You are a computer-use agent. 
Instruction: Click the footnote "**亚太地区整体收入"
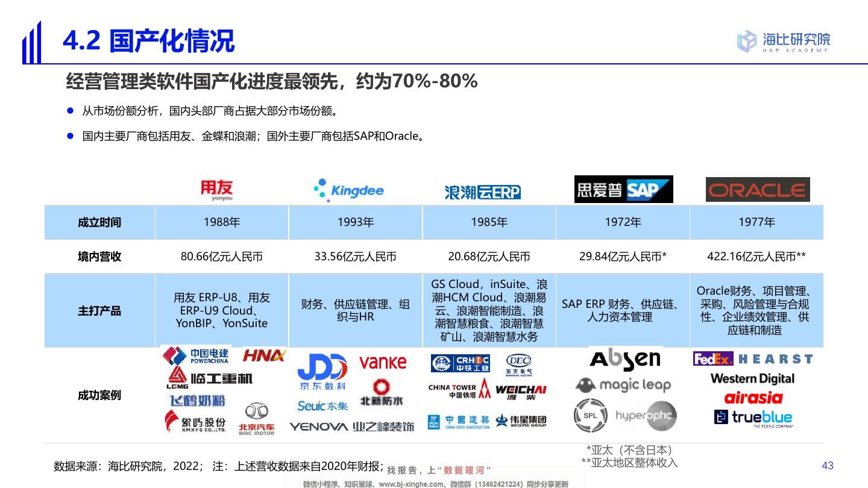[x=629, y=462]
